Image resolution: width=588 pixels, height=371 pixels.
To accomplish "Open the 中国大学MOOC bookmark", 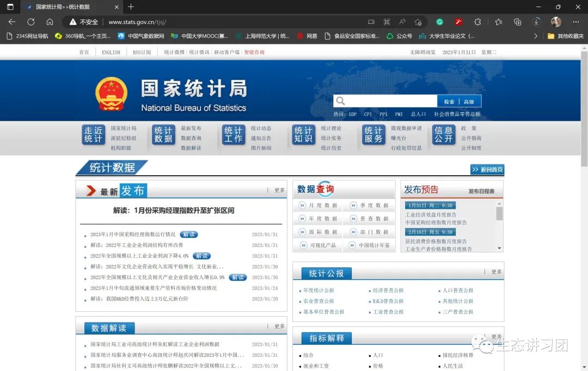I will click(x=199, y=36).
